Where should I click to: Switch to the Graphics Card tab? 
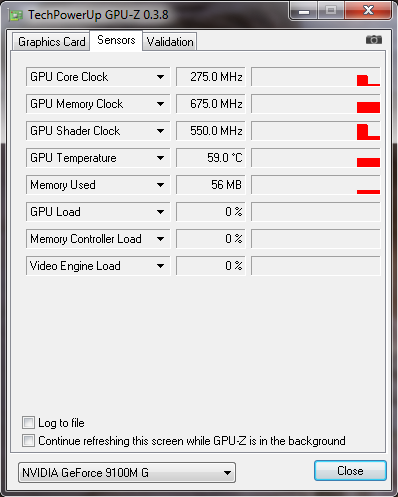51,42
